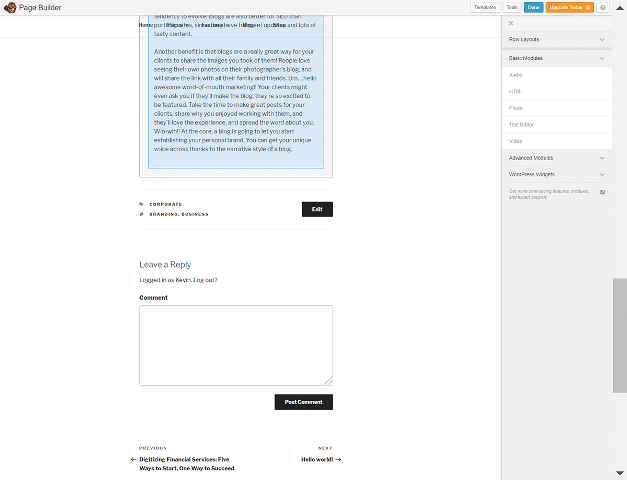The image size is (627, 480).
Task: Click the scrollbar down arrow
Action: tap(620, 473)
